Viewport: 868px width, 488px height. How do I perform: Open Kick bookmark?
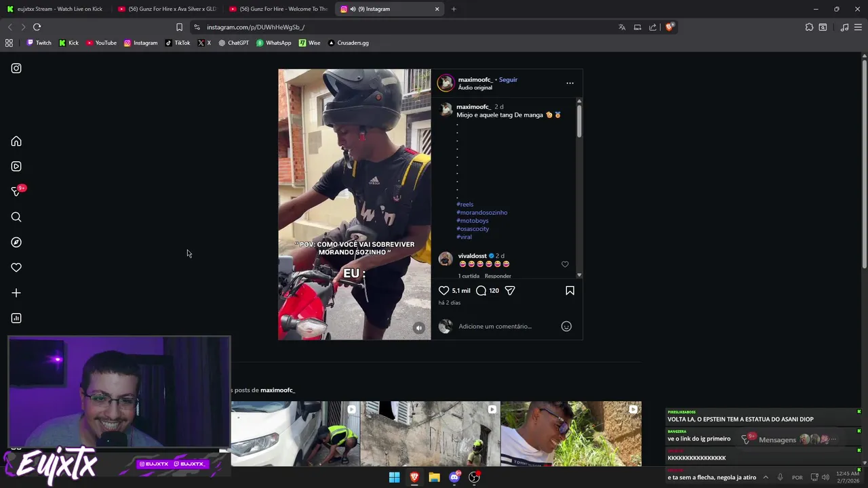click(68, 43)
